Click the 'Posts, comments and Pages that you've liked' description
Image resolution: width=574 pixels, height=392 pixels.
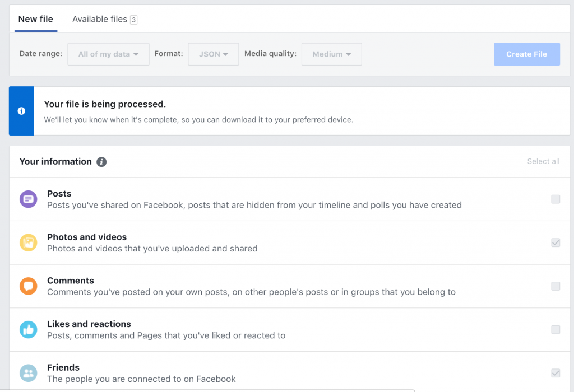pos(166,335)
